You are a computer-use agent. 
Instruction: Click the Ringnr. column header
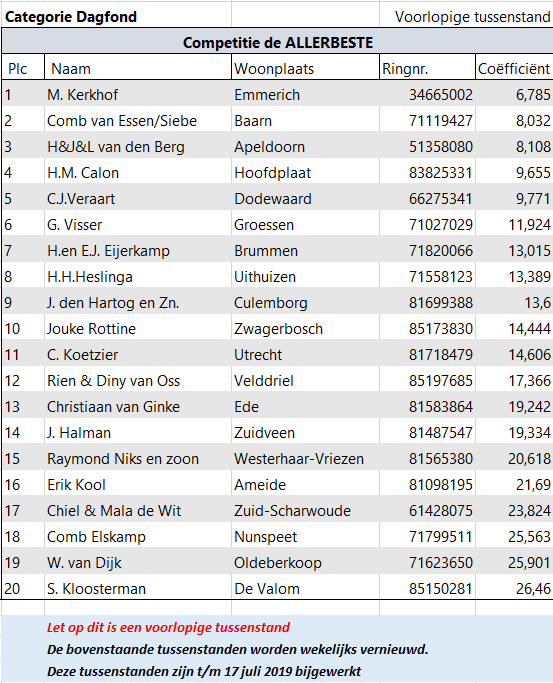[x=427, y=68]
